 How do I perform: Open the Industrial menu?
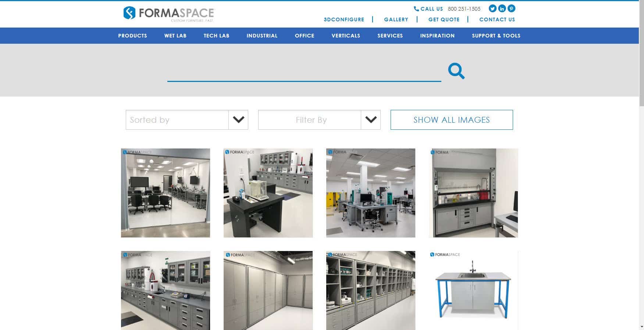(x=262, y=36)
